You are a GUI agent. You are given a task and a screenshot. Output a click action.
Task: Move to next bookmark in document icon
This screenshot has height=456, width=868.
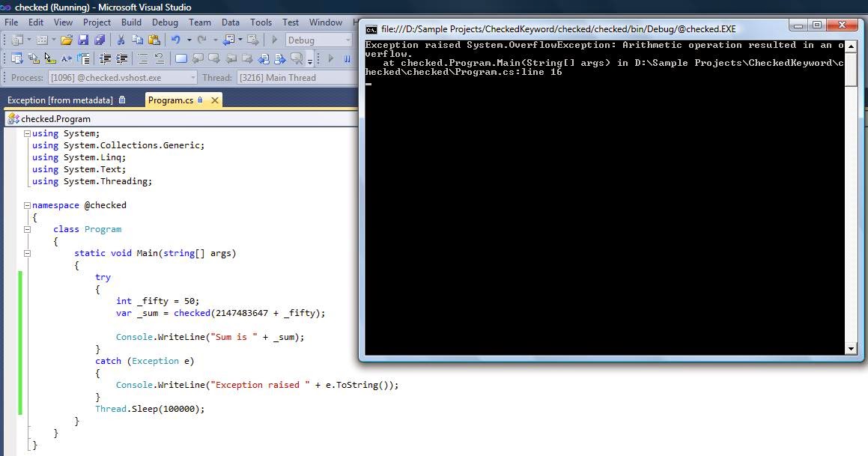click(280, 58)
